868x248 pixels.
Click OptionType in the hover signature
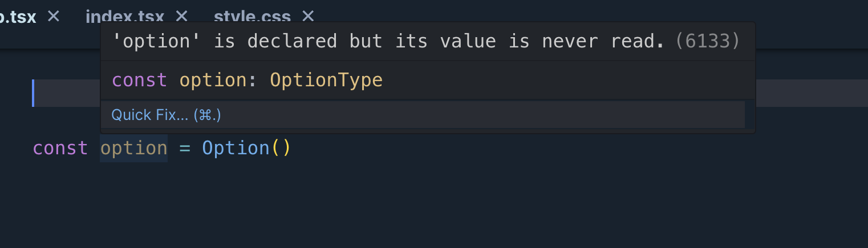click(x=326, y=80)
